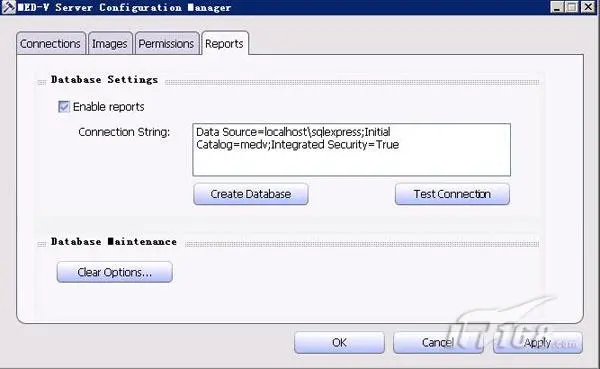Switch to the Connections tab

[51, 44]
